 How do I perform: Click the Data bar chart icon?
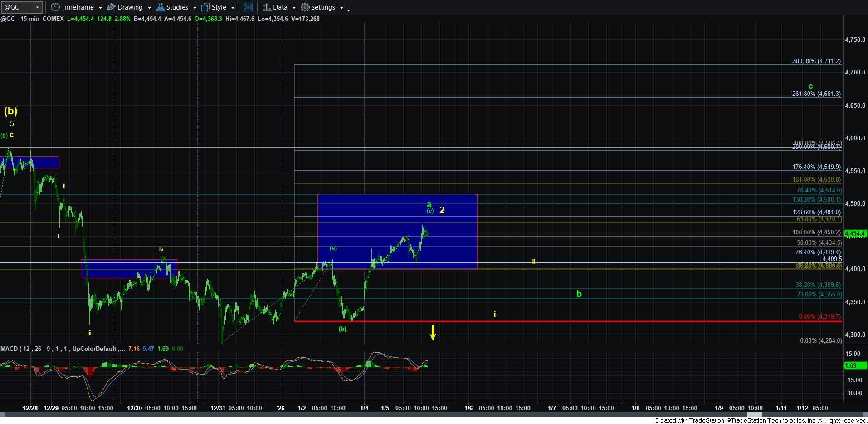[x=267, y=7]
